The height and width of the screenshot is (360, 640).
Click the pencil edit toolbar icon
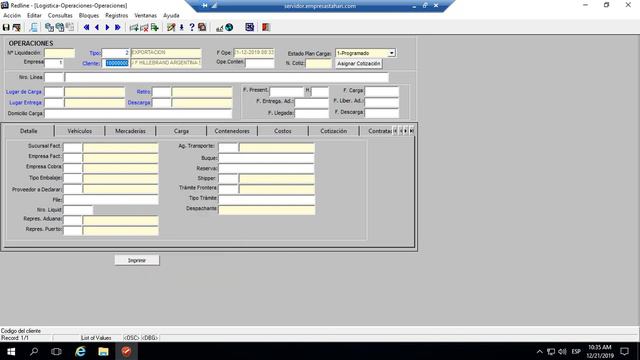[171, 27]
